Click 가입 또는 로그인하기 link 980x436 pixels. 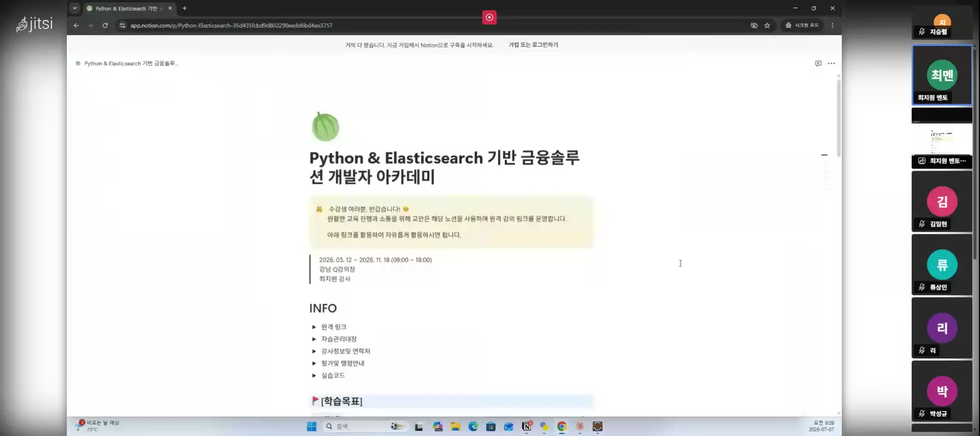[x=533, y=45]
